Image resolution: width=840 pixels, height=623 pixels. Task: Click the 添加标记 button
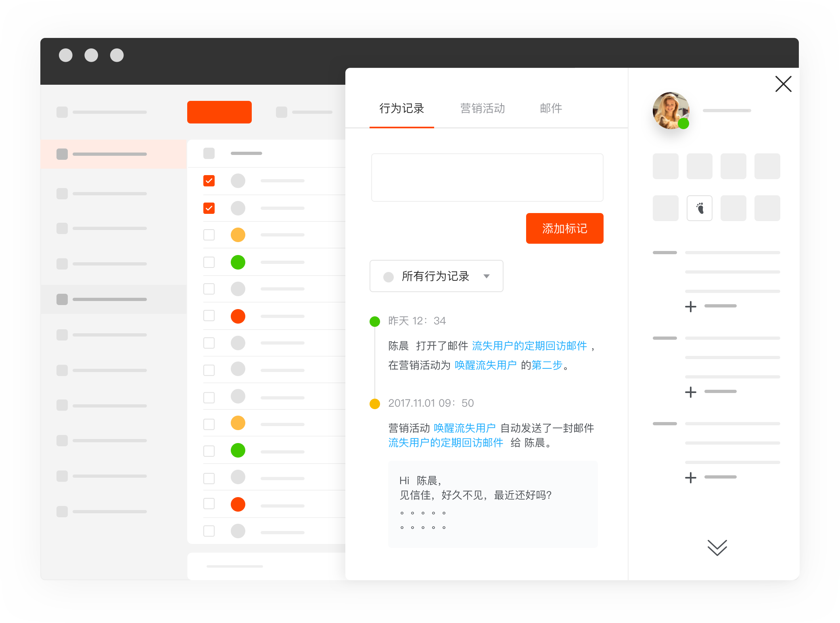pyautogui.click(x=564, y=228)
